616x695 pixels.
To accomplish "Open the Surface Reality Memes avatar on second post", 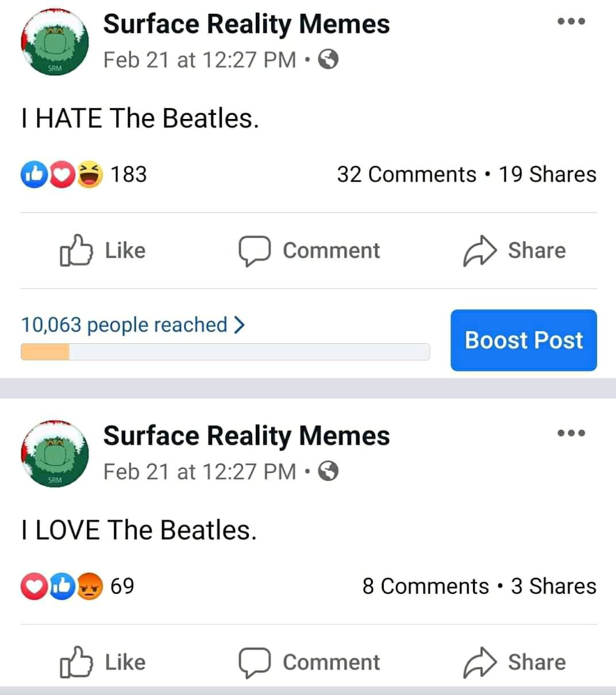I will pyautogui.click(x=55, y=454).
